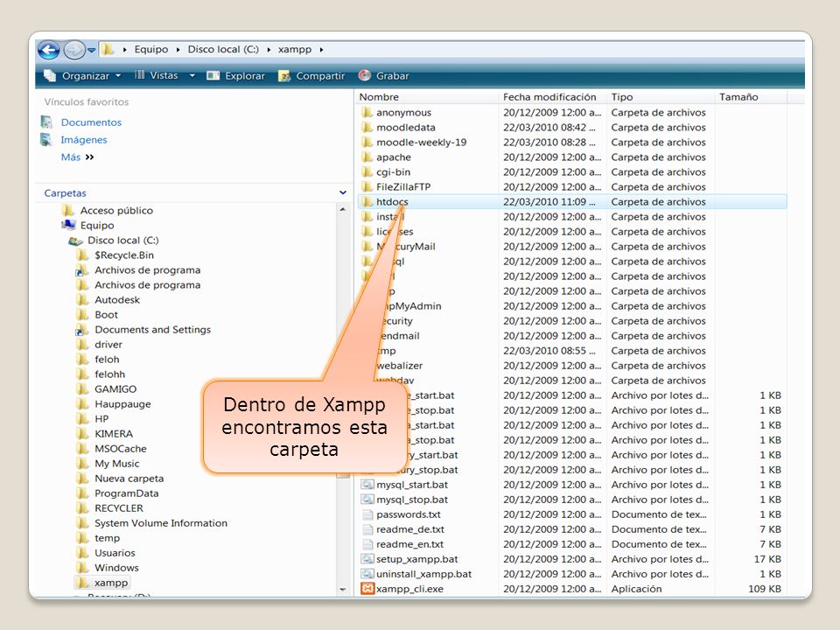Sort by the Tamaño column header

coord(738,97)
